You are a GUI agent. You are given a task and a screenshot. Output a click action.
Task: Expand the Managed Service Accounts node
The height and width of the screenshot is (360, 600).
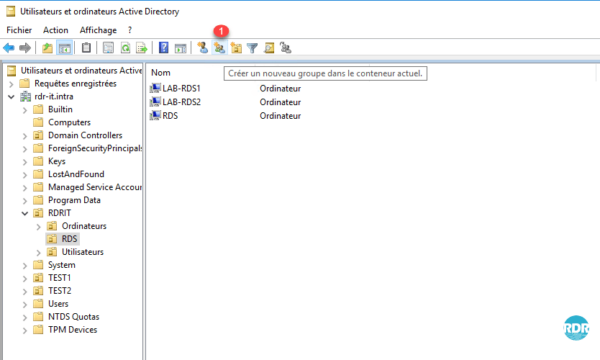coord(25,188)
